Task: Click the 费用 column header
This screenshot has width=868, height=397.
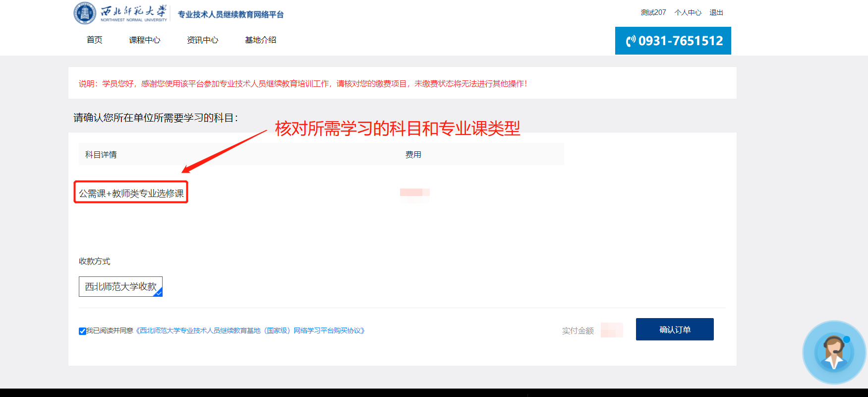Action: [x=413, y=155]
